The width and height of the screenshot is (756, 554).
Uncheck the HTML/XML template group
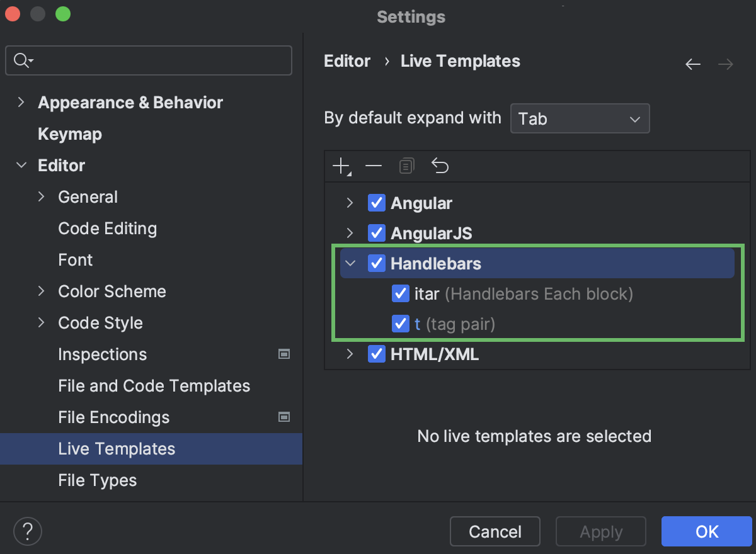tap(376, 354)
